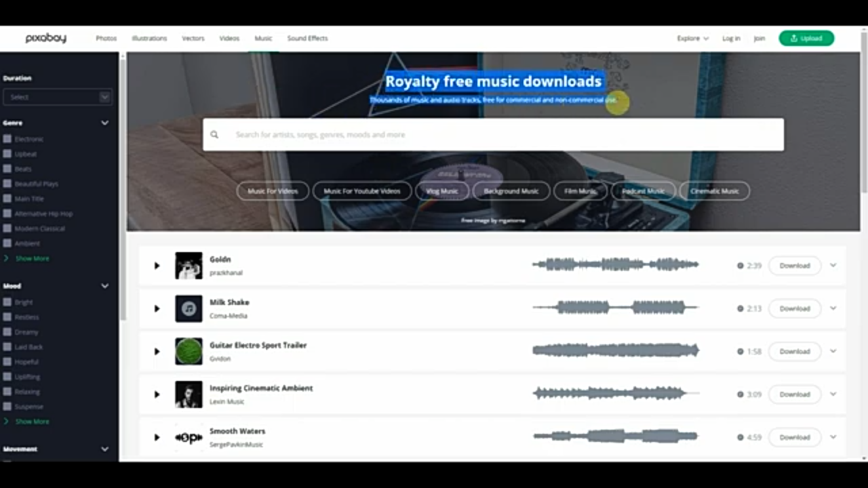Go to the Illustrations section

pyautogui.click(x=149, y=39)
